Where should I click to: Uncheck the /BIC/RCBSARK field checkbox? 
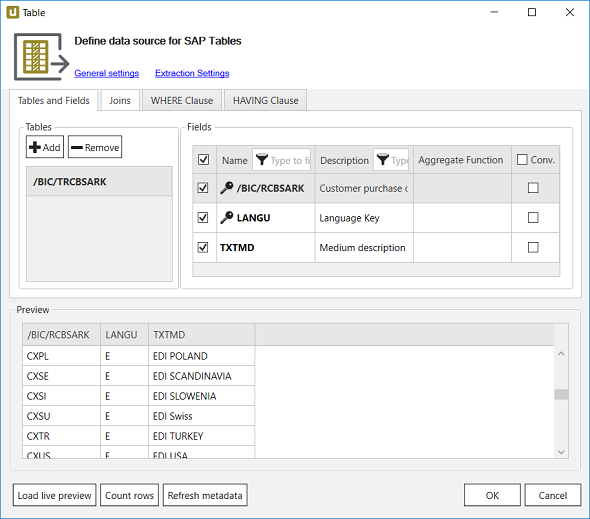coord(203,187)
